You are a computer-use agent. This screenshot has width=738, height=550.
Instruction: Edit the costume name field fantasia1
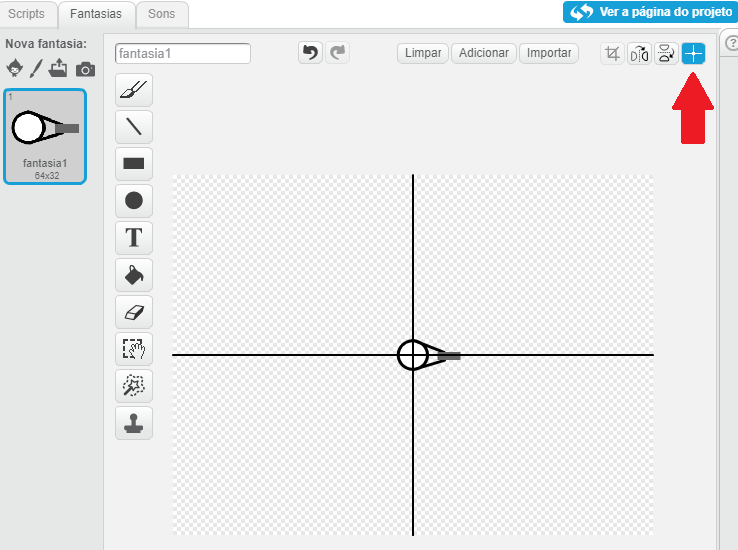point(183,53)
